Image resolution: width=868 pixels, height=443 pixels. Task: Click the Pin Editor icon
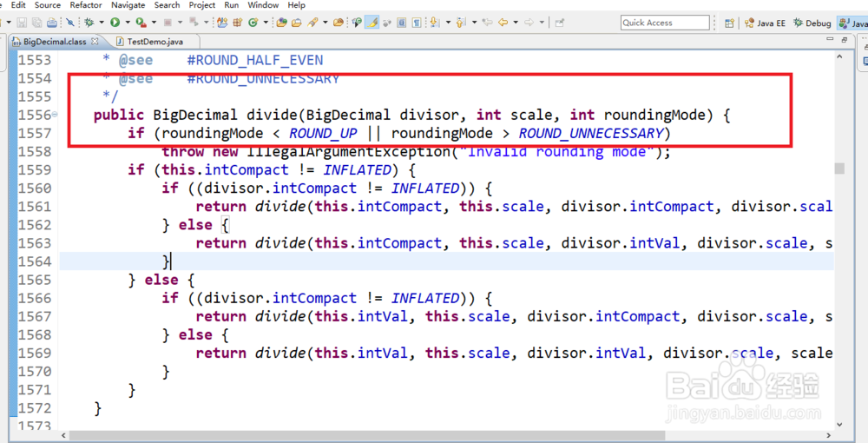click(x=559, y=23)
